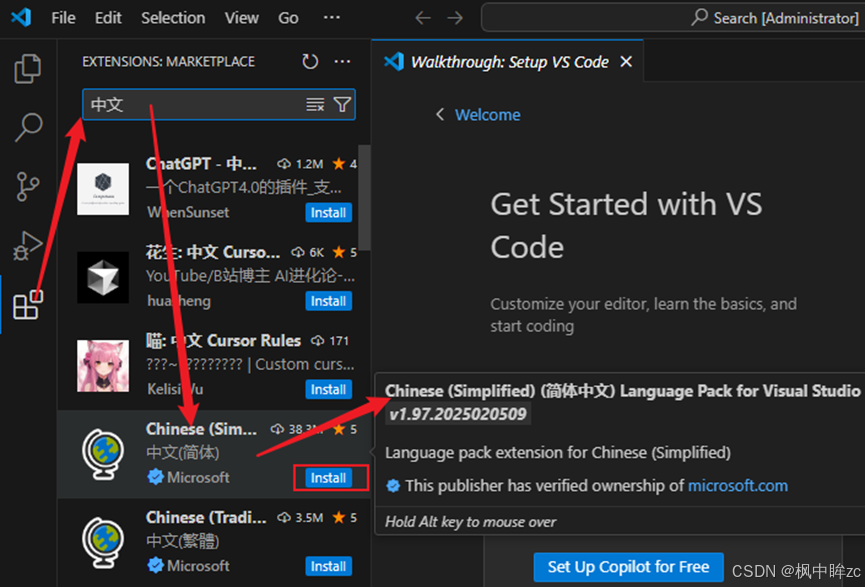Click the extensions list scrollbar
Image resolution: width=865 pixels, height=587 pixels.
click(x=364, y=197)
